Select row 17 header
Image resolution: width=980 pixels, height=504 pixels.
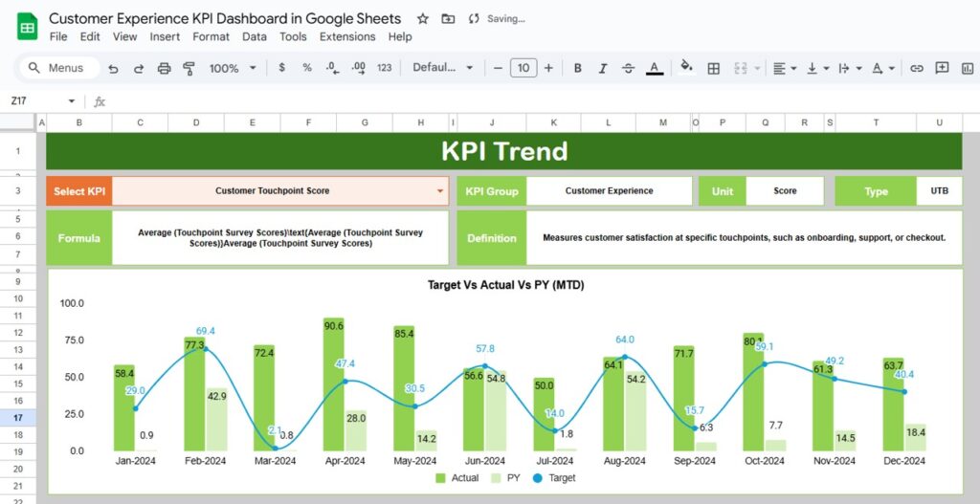coord(18,418)
